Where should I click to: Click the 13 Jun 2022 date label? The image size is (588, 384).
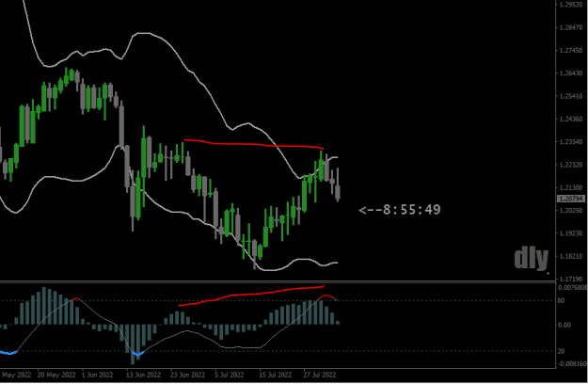(x=143, y=375)
